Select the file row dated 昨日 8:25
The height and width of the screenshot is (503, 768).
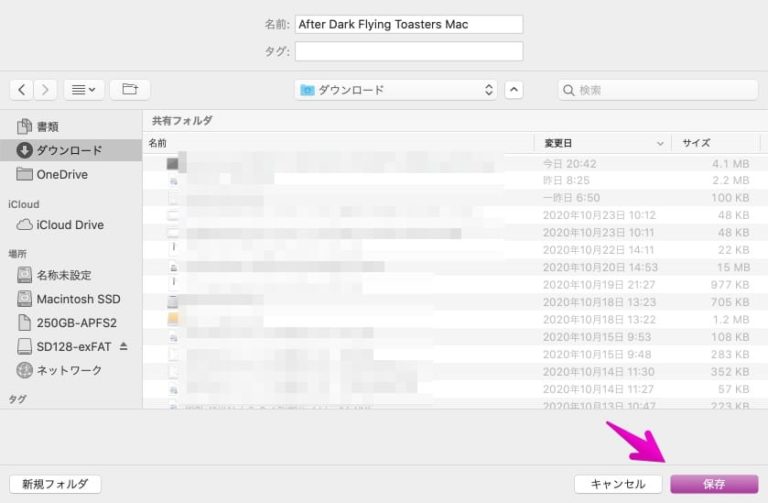pyautogui.click(x=455, y=181)
